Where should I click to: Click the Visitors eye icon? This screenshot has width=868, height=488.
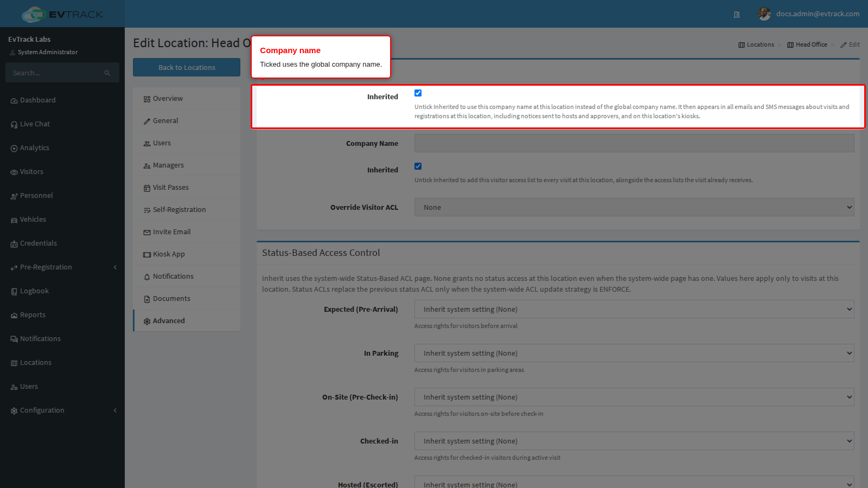point(14,172)
